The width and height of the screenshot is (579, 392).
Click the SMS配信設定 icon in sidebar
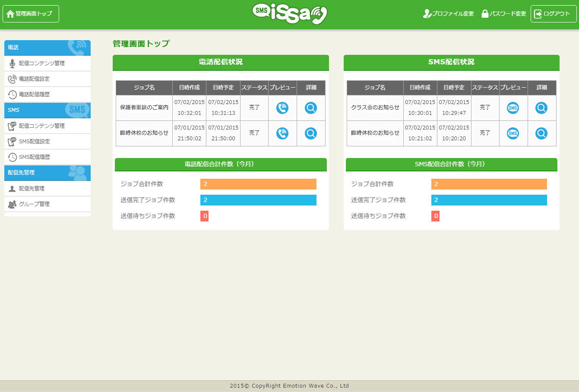tap(12, 142)
